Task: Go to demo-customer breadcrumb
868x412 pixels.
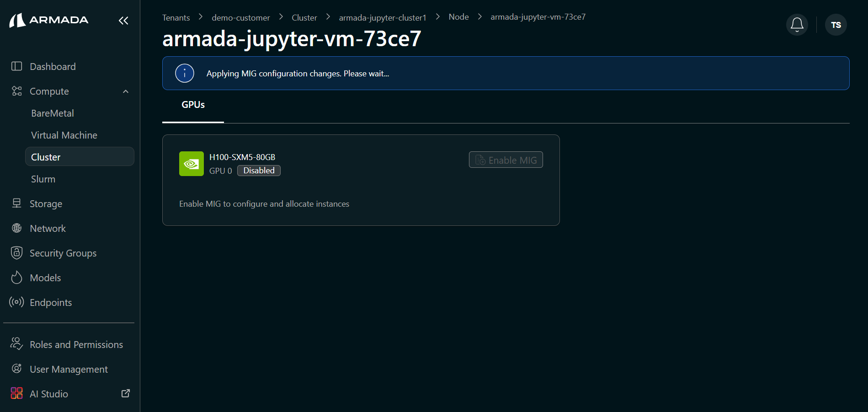Action: click(x=240, y=17)
